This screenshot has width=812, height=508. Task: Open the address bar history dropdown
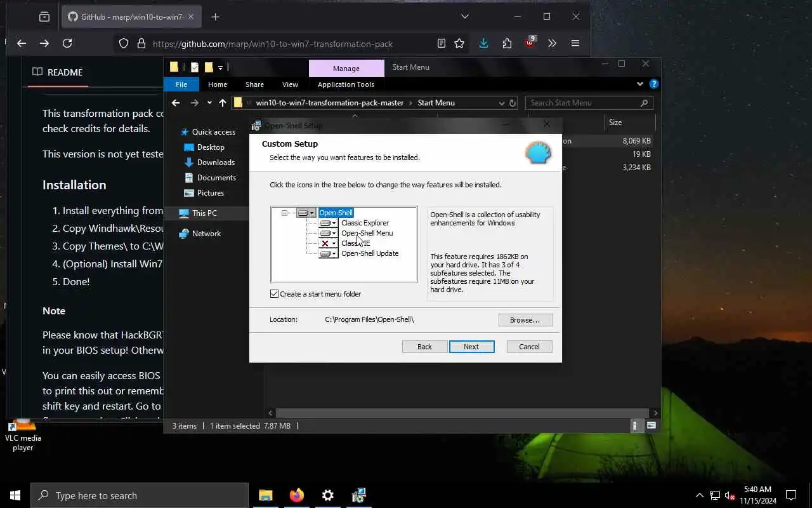[502, 103]
